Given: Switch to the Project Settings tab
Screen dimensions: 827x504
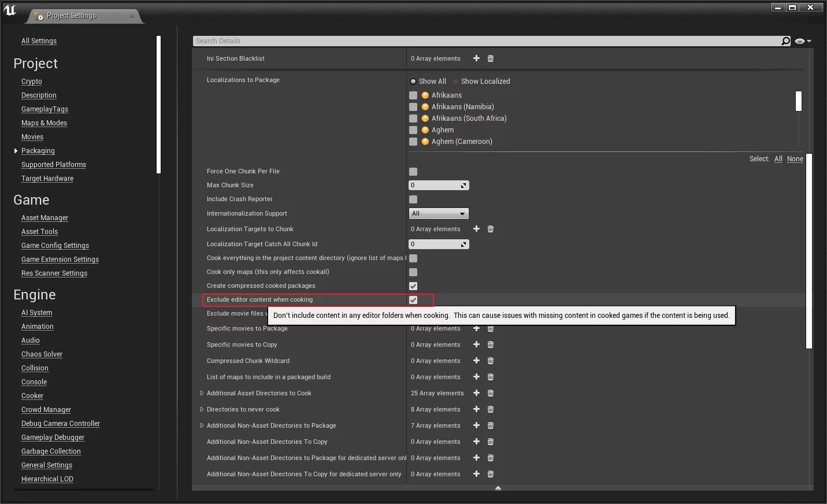Looking at the screenshot, I should [72, 16].
